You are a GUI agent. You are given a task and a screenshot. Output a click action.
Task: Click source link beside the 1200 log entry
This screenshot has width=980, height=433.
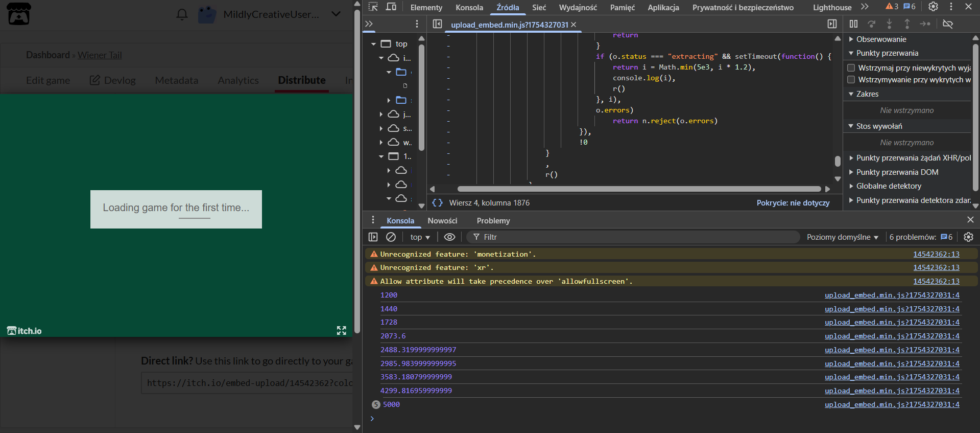(x=892, y=295)
